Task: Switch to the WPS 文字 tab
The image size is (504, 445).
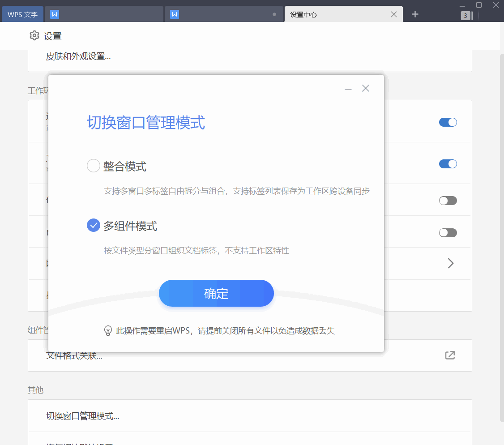Action: [22, 14]
